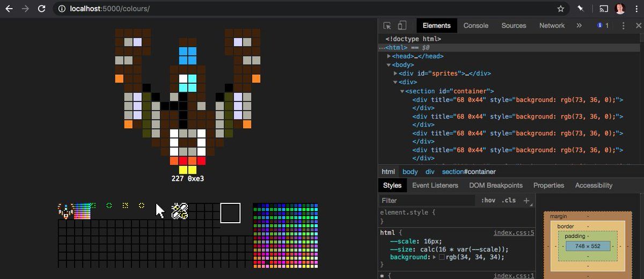Open the Properties pane tab
644x279 pixels.
pos(549,185)
